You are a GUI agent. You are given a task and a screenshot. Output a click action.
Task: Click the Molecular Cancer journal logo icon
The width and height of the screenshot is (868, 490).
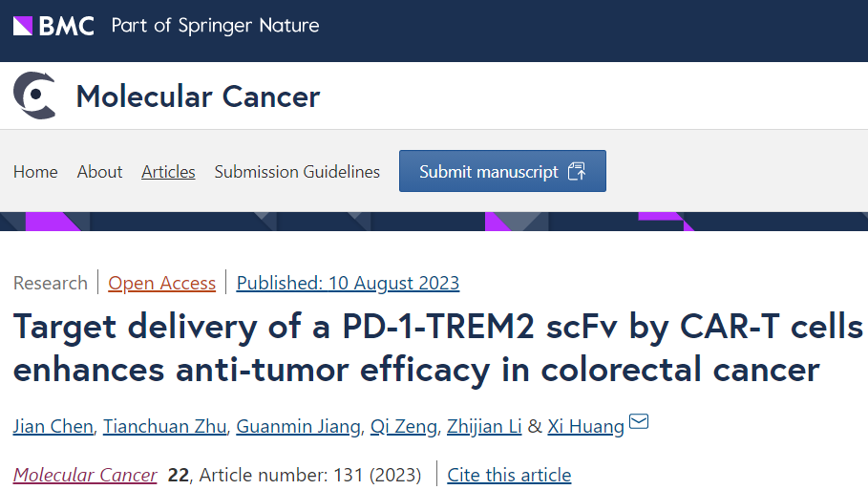click(x=34, y=96)
